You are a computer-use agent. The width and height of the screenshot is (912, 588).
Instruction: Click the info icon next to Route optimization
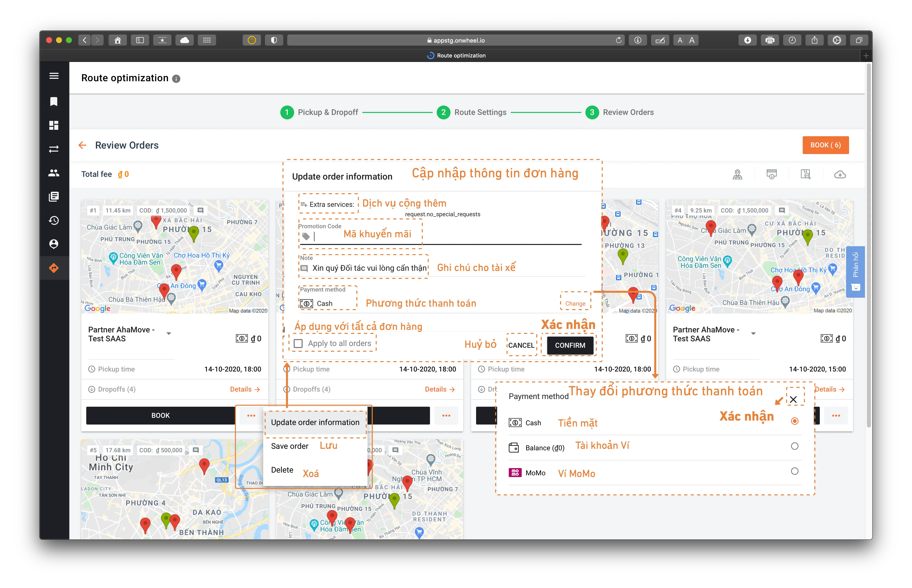click(x=176, y=79)
